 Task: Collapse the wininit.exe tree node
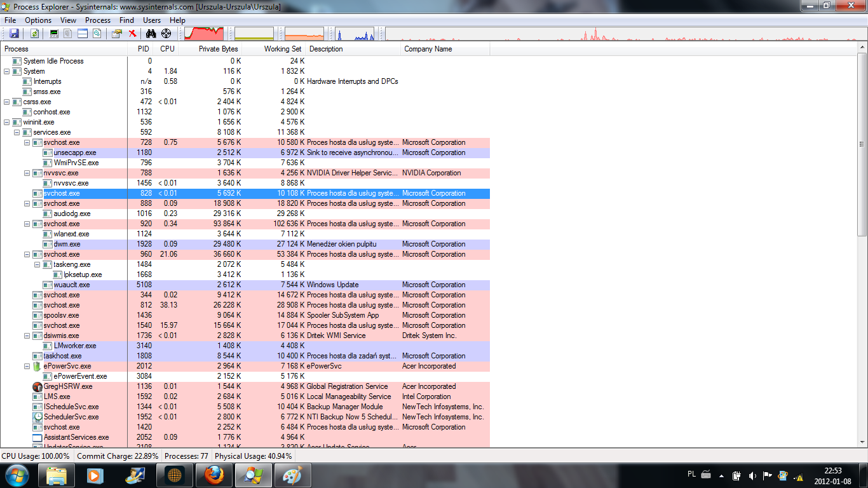point(6,122)
